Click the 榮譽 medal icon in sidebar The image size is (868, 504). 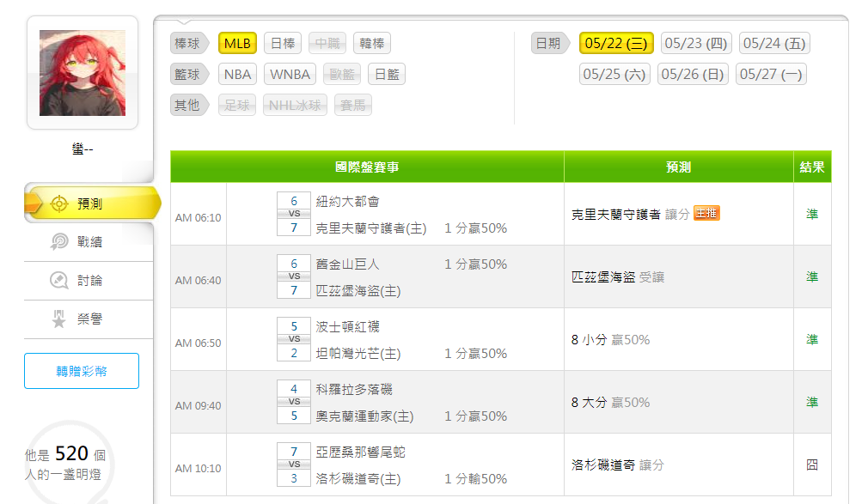[59, 319]
